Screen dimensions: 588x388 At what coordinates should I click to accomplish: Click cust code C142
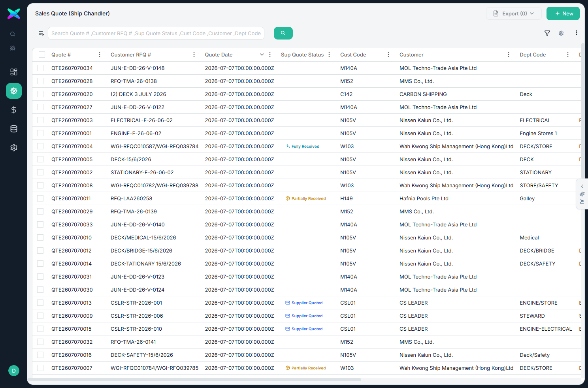coord(346,94)
